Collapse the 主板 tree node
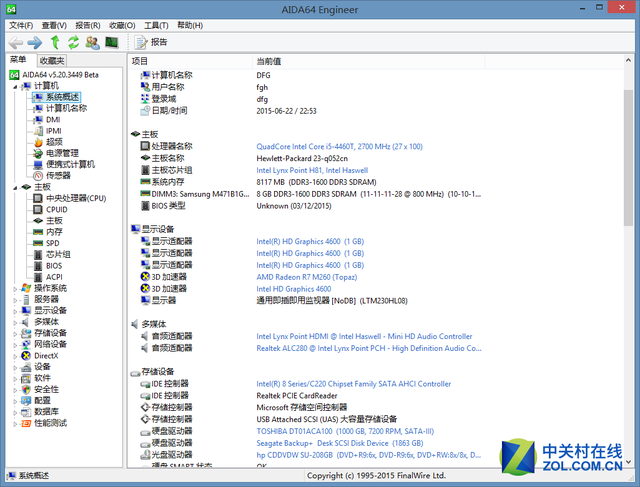Image resolution: width=640 pixels, height=487 pixels. point(15,188)
